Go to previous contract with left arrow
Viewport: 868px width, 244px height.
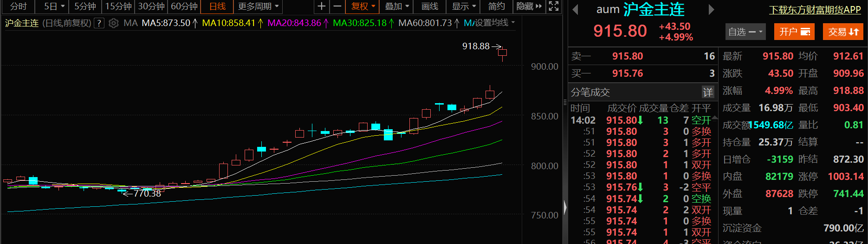pyautogui.click(x=576, y=10)
